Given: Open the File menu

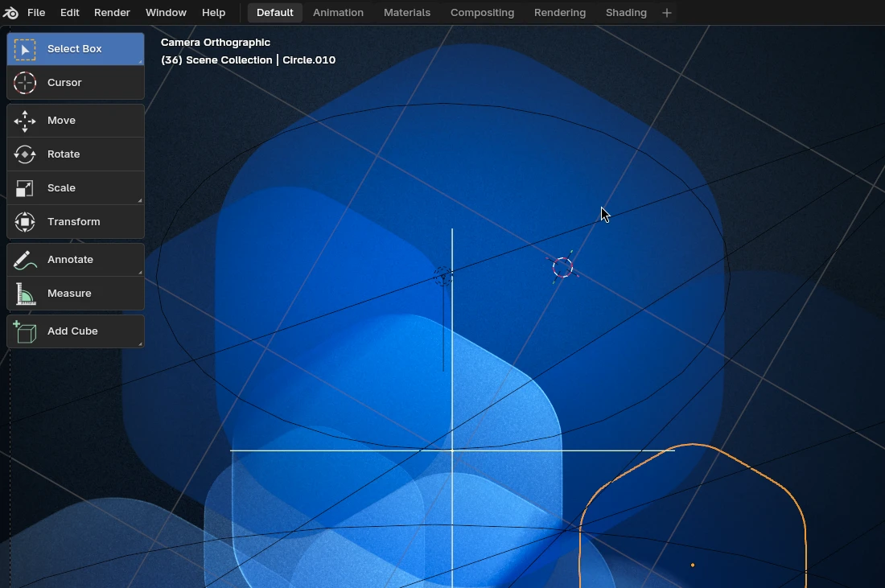Looking at the screenshot, I should (36, 12).
